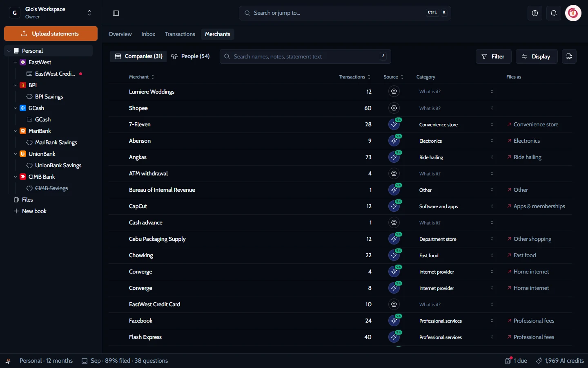Select the Companies (31) tab
Screen dimensions: 588x368
click(139, 56)
